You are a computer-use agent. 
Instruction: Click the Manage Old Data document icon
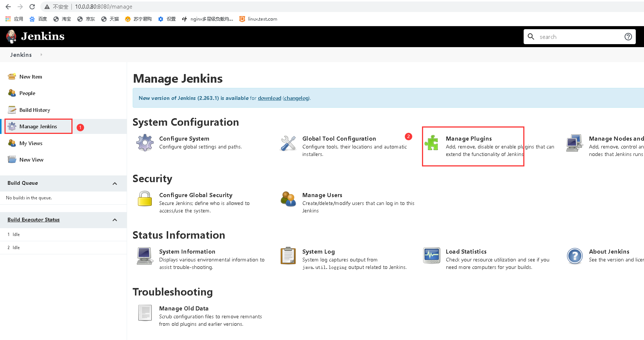tap(145, 313)
